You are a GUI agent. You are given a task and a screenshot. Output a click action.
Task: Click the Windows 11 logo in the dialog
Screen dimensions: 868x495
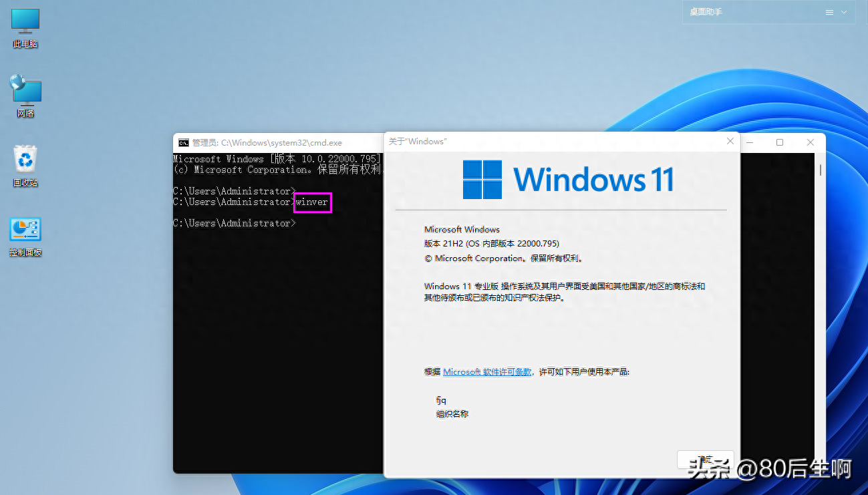click(x=482, y=180)
